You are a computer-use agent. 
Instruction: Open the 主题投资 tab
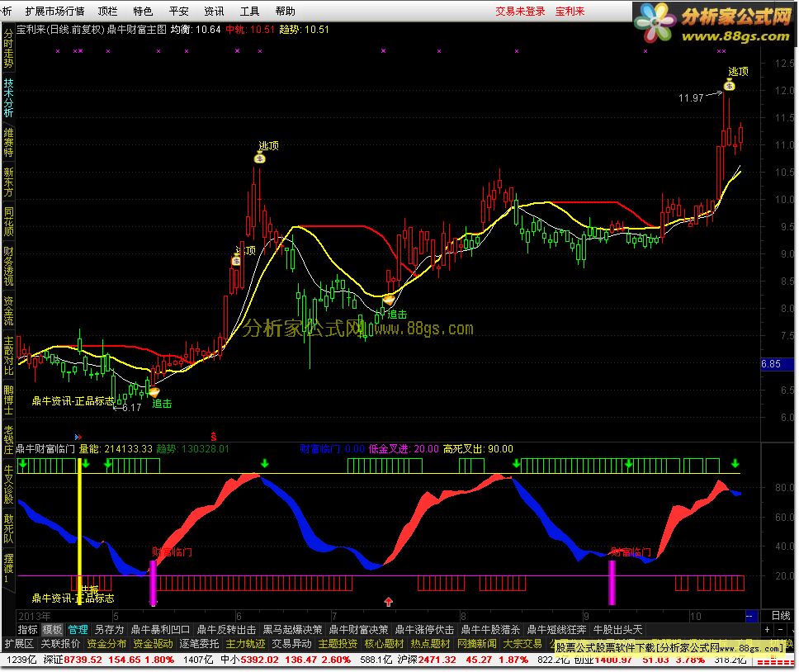point(338,644)
